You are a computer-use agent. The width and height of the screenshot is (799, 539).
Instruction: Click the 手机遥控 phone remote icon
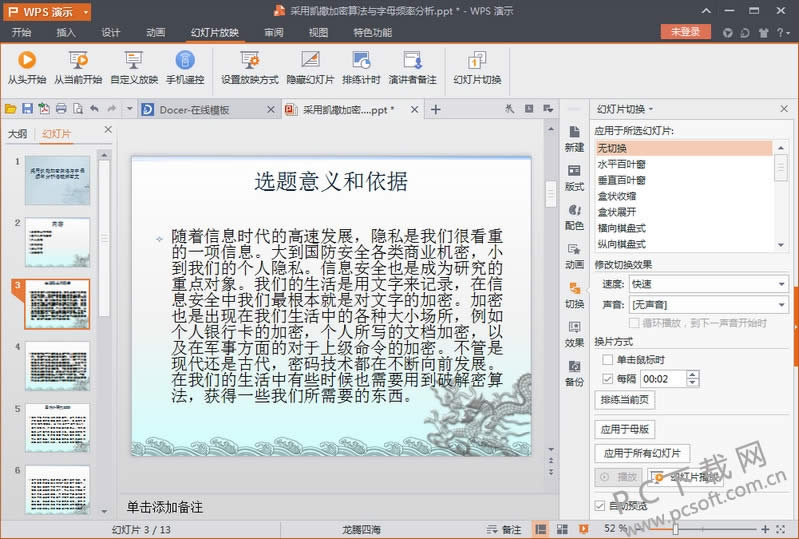(185, 61)
